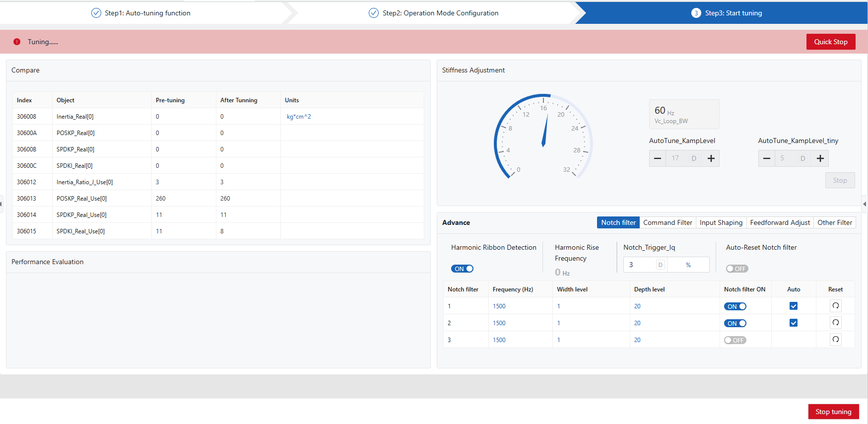This screenshot has height=424, width=868.
Task: Switch to the Command Filter tab
Action: tap(668, 222)
